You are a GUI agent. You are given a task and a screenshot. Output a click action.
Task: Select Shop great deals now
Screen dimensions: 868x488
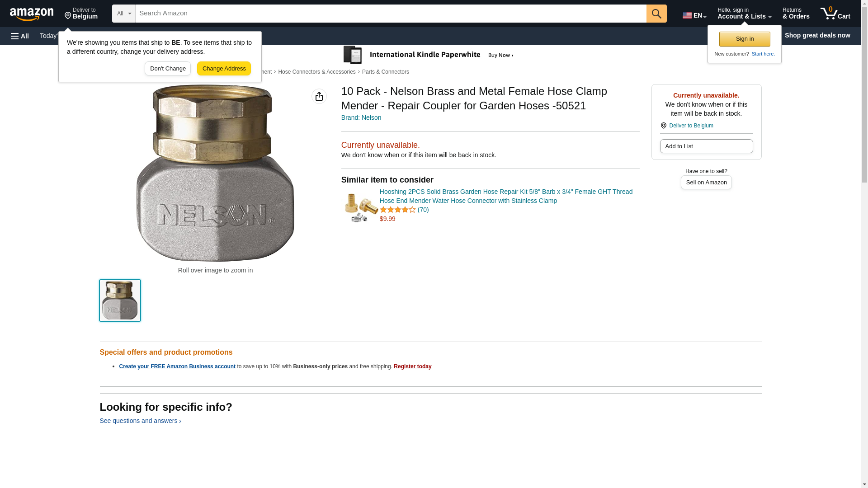[817, 35]
